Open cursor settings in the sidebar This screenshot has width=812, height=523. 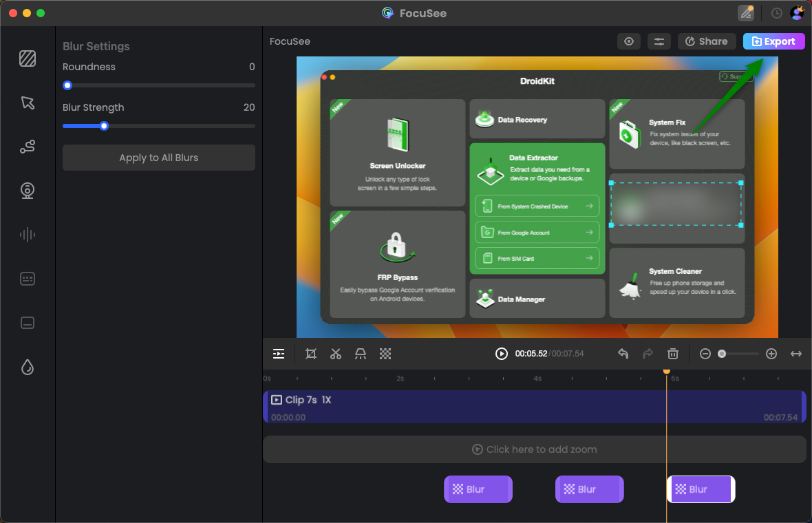click(x=28, y=103)
